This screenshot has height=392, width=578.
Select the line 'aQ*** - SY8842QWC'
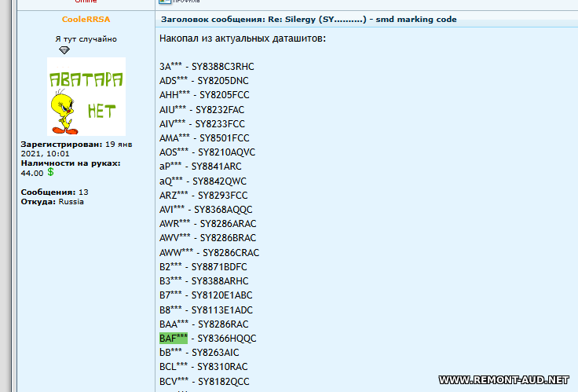203,181
